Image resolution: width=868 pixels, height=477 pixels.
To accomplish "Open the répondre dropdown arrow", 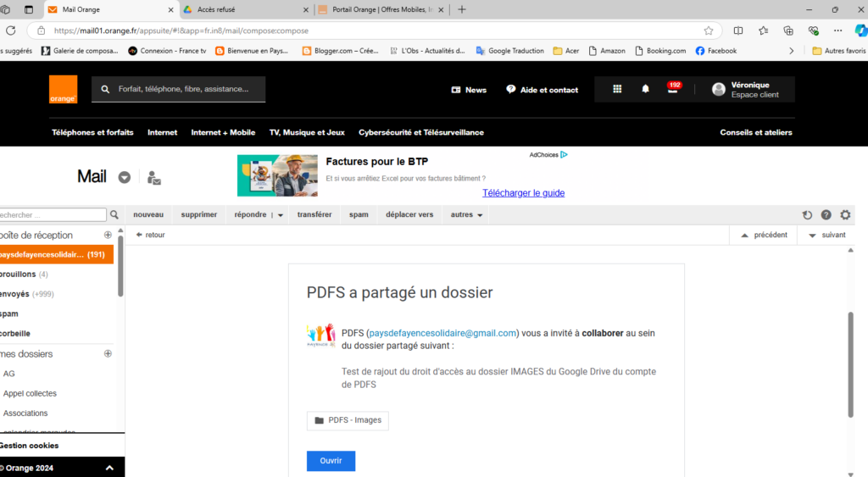I will pyautogui.click(x=281, y=215).
